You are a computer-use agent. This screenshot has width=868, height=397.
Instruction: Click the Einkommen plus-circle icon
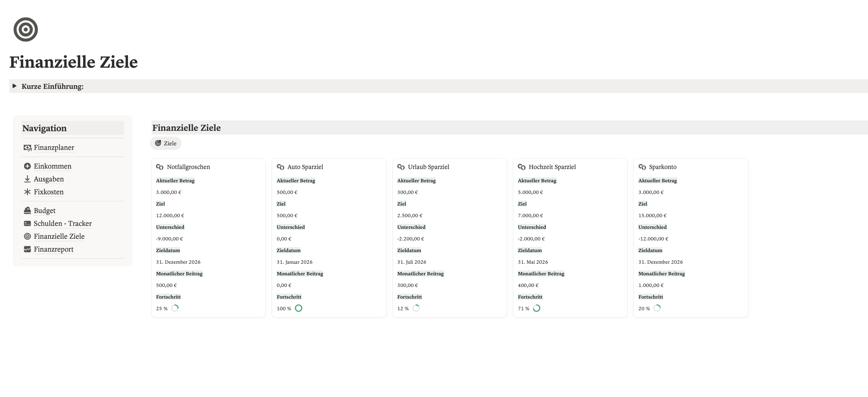click(x=27, y=166)
